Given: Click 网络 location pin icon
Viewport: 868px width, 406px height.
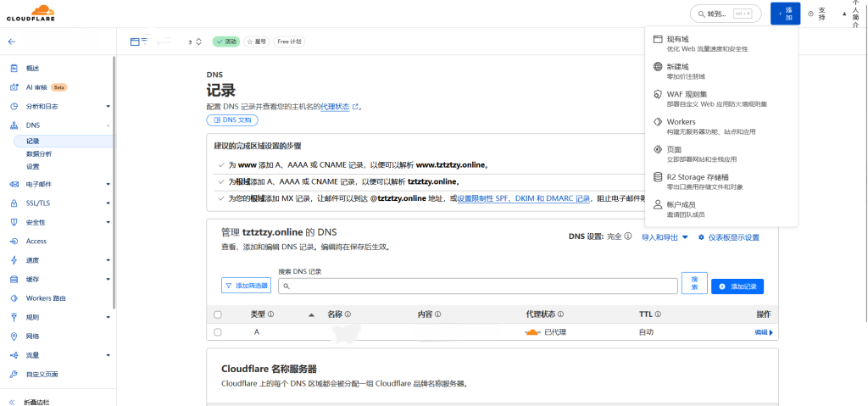Looking at the screenshot, I should click(14, 336).
